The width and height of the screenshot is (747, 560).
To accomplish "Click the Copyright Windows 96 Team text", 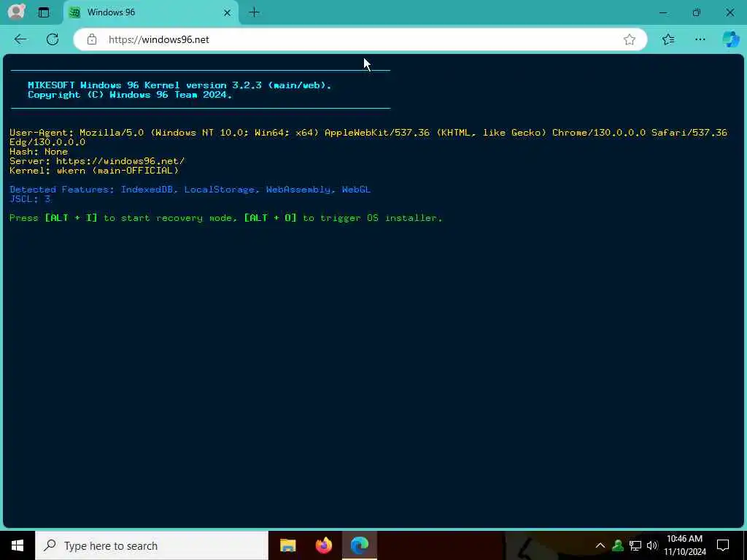I will [x=130, y=95].
